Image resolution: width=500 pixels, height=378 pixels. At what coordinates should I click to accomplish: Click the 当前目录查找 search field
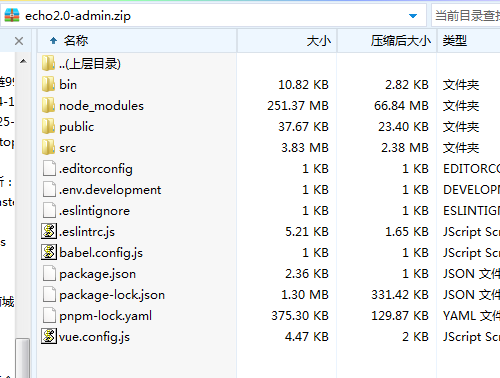(466, 15)
